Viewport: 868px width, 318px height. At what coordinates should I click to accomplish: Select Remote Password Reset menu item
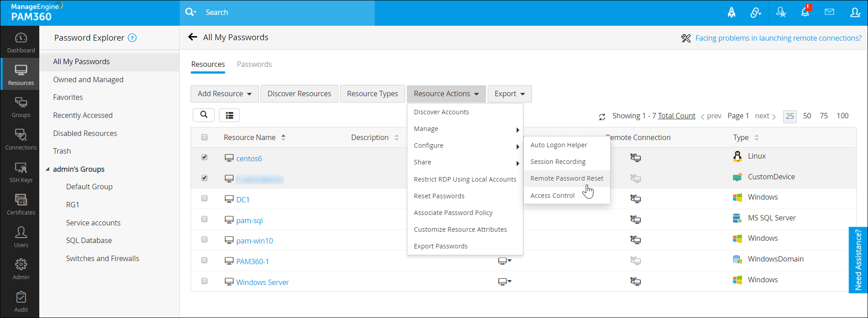566,178
